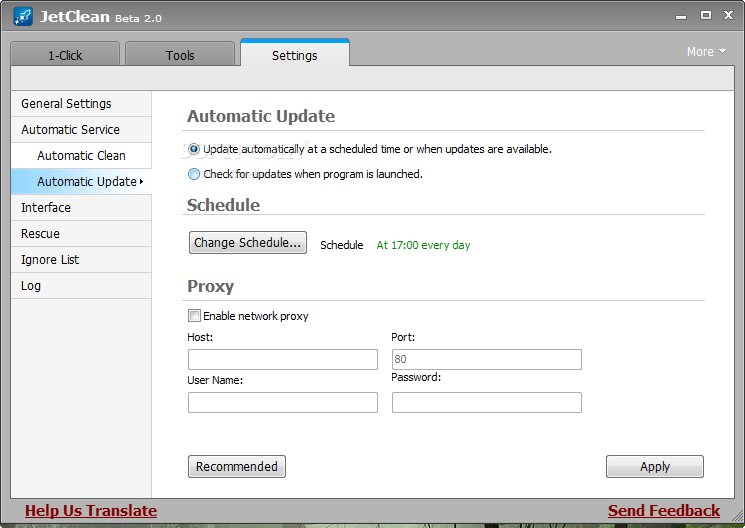The image size is (745, 528).
Task: Click the Proxy section heading
Action: tap(210, 287)
